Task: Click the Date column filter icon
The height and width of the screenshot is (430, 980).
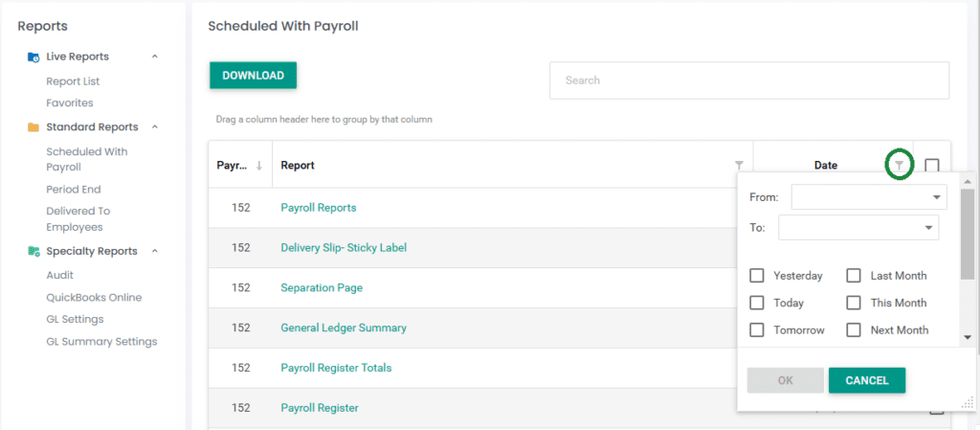Action: pos(899,166)
